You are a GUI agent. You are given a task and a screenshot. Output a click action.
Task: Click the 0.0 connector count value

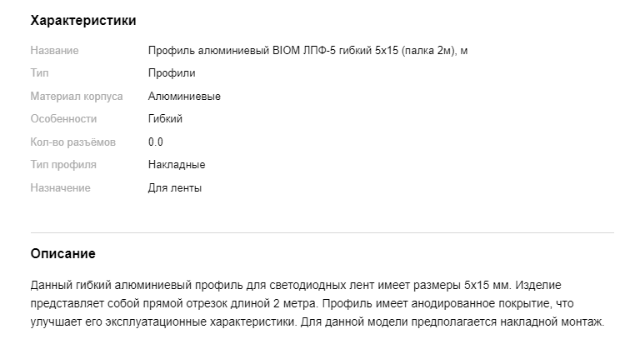tap(156, 142)
